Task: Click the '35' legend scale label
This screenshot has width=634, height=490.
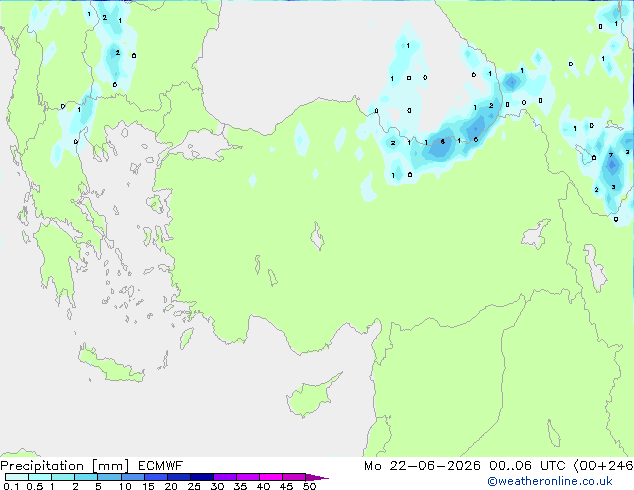Action: (x=240, y=486)
